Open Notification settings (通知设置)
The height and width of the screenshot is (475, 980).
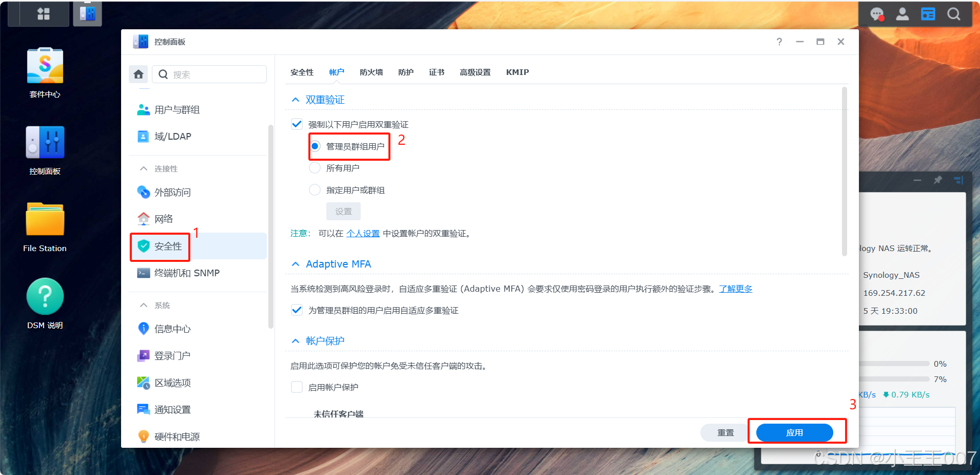pyautogui.click(x=198, y=410)
